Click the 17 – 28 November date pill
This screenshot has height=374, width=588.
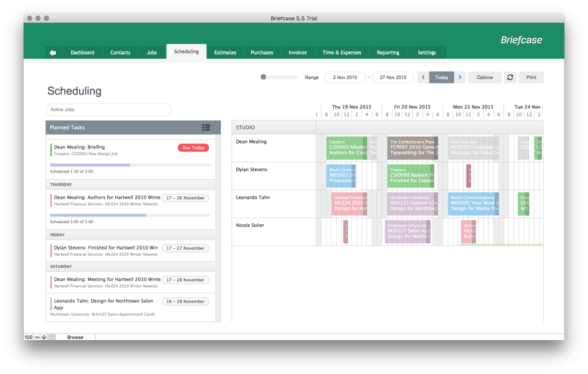(185, 280)
